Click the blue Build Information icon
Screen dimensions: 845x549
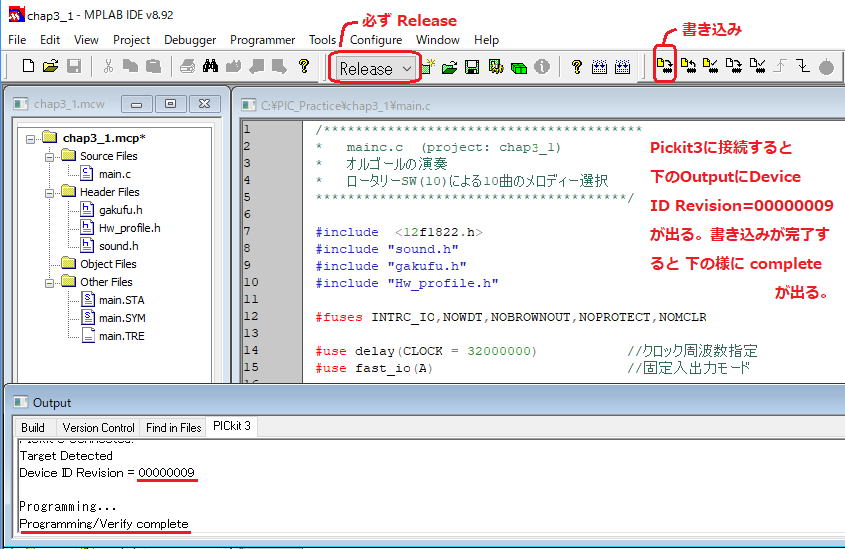[542, 68]
